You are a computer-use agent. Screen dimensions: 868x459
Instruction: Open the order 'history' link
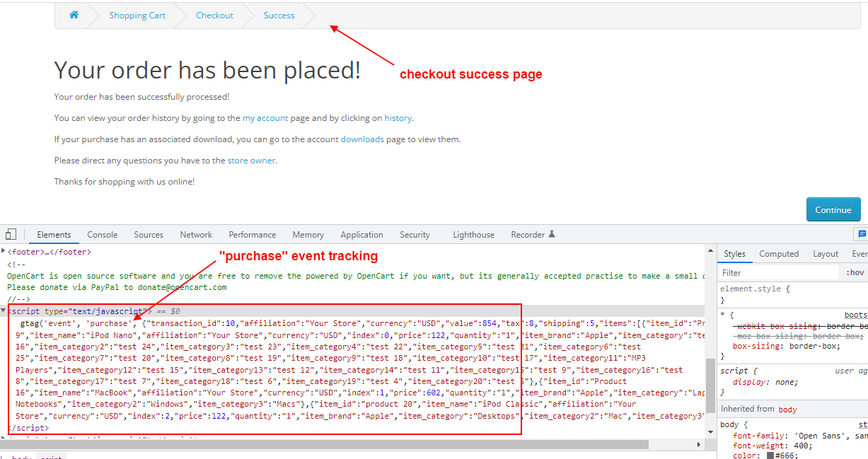[x=398, y=118]
